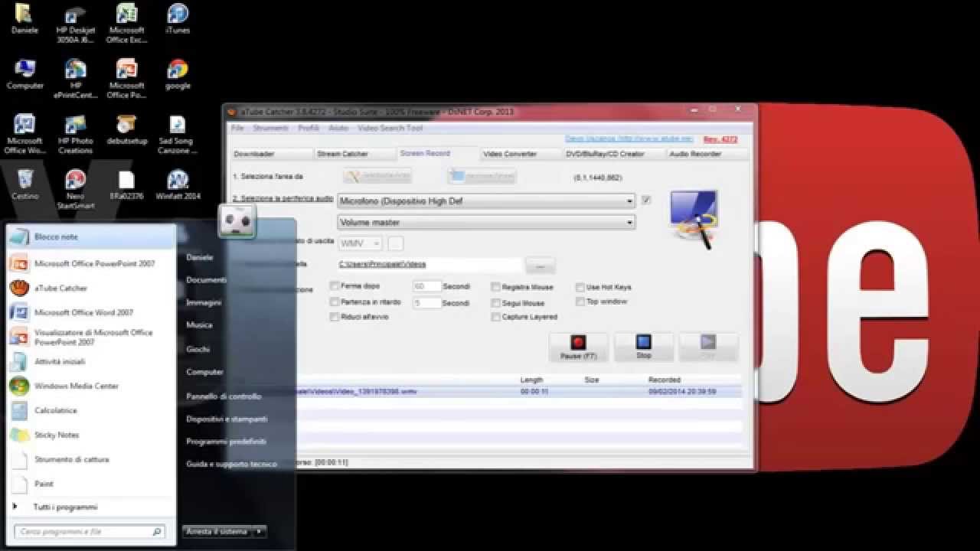980x551 pixels.
Task: Open Microsoft Office Word desktop shortcut
Action: [24, 135]
